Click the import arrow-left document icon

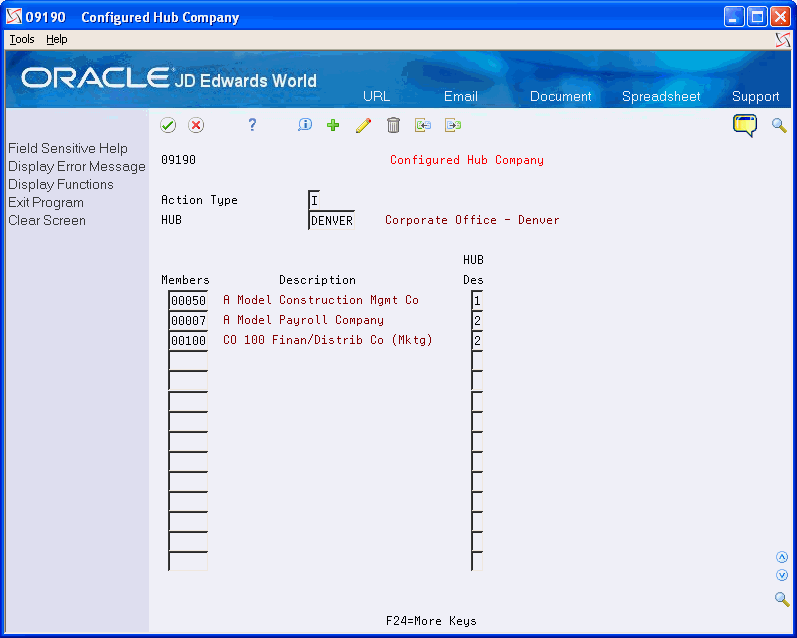(x=423, y=125)
